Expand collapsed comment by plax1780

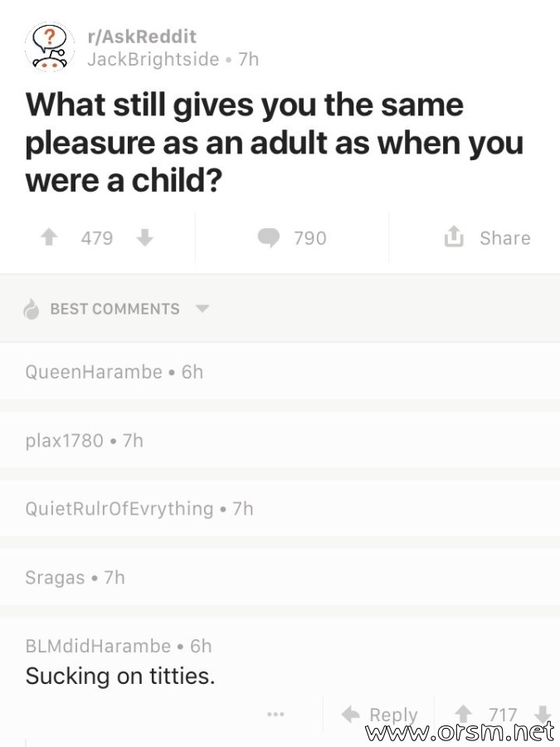(x=280, y=441)
